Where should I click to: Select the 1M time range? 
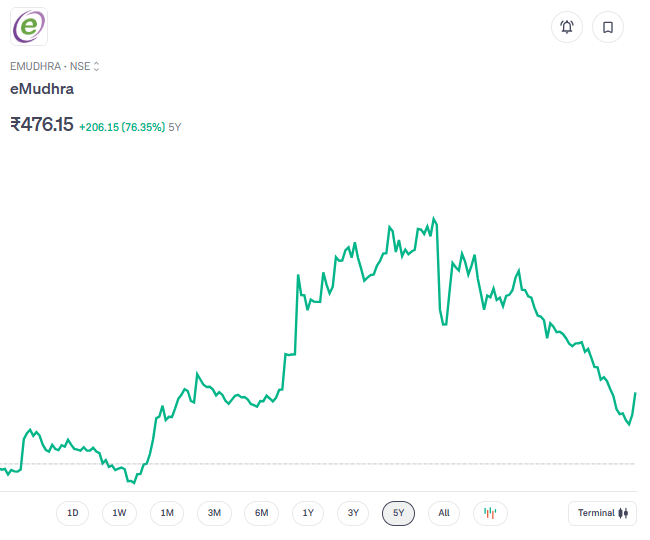pyautogui.click(x=167, y=513)
